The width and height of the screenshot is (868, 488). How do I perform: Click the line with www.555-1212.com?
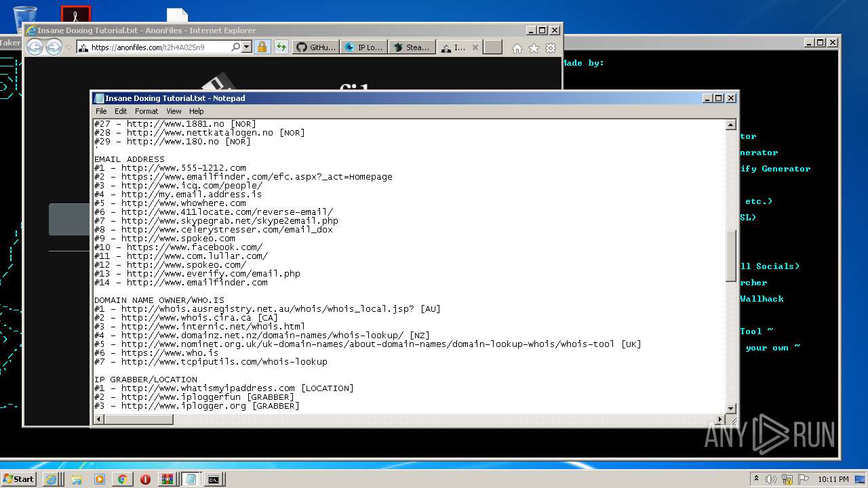[x=170, y=168]
